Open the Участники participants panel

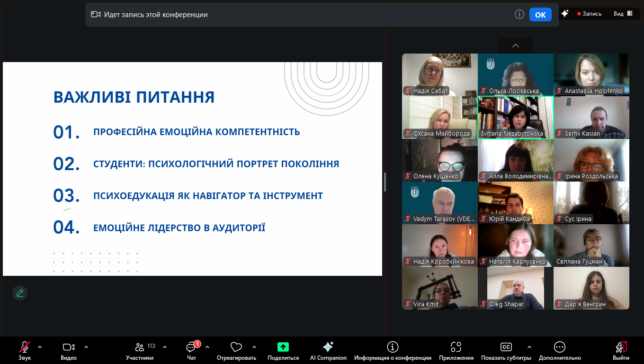click(140, 347)
